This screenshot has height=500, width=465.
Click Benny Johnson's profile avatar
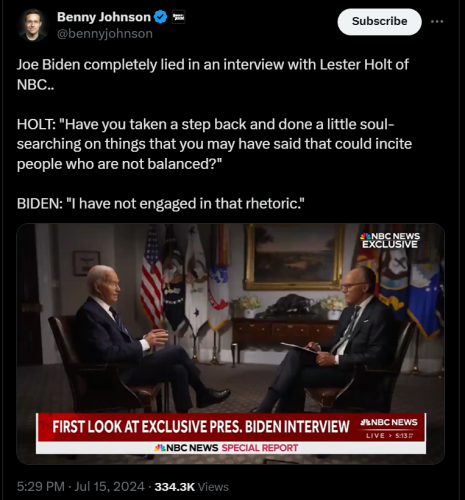pos(32,25)
